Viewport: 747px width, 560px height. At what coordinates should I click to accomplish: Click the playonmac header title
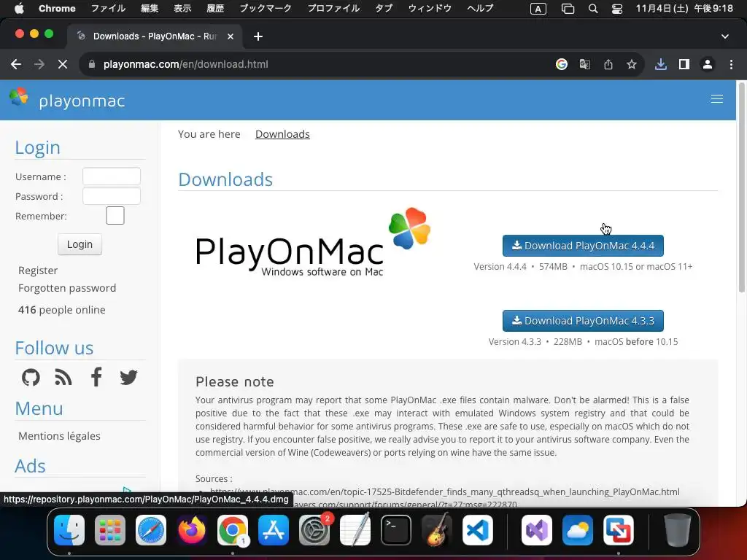(x=82, y=101)
